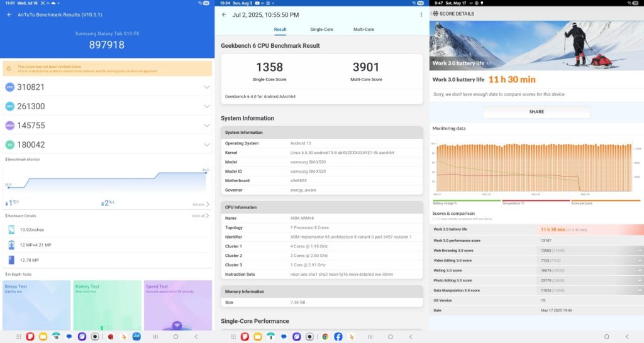Click the warning icon in the unverified score banner
644x343 pixels.
[9, 68]
